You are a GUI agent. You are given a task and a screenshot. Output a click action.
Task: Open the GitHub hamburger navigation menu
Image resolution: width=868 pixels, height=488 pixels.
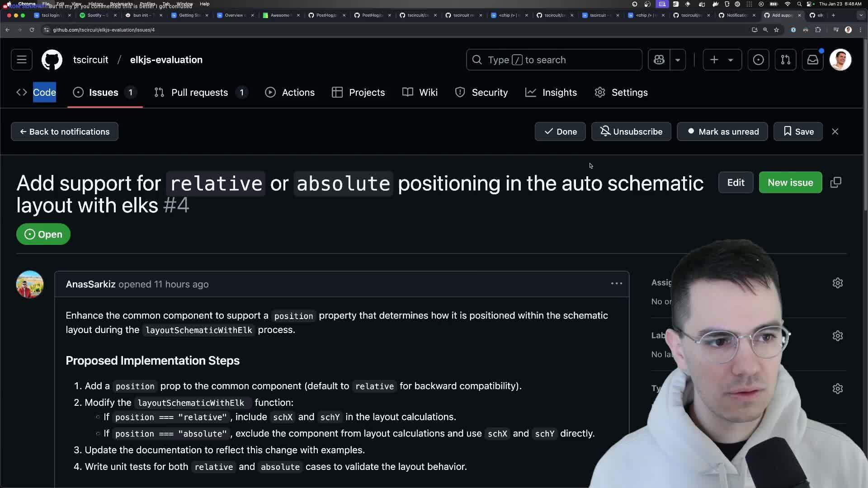pos(22,60)
